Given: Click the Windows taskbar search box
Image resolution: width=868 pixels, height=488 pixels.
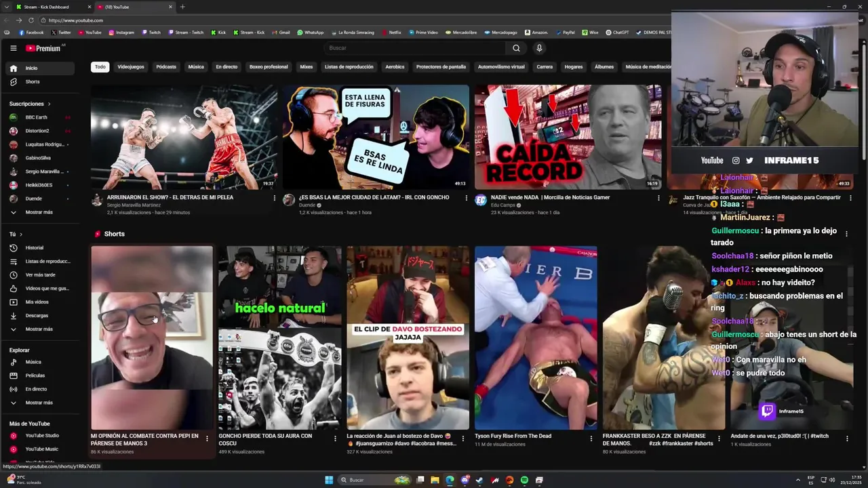Looking at the screenshot, I should coord(374,480).
